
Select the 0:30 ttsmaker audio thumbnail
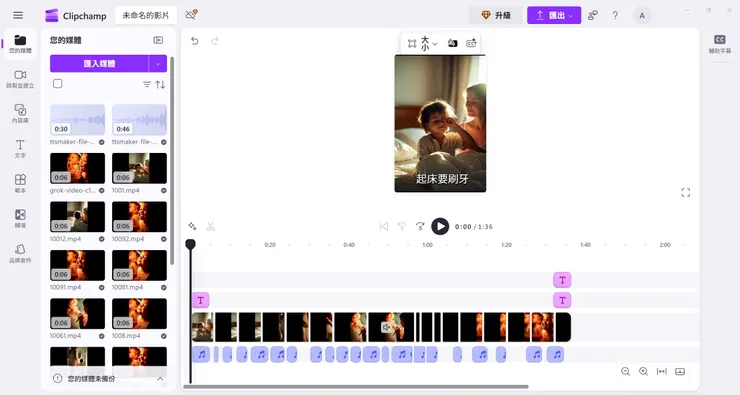point(77,120)
